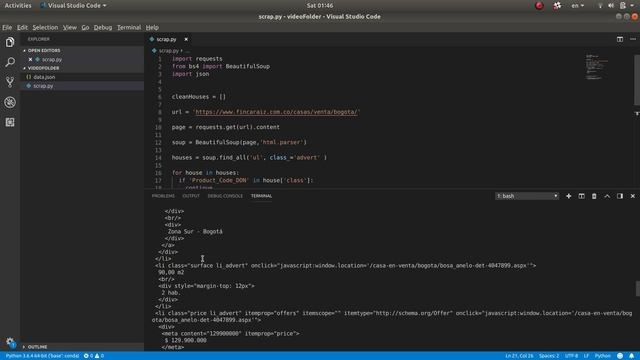
Task: Open data.json in the file explorer
Action: 44,77
